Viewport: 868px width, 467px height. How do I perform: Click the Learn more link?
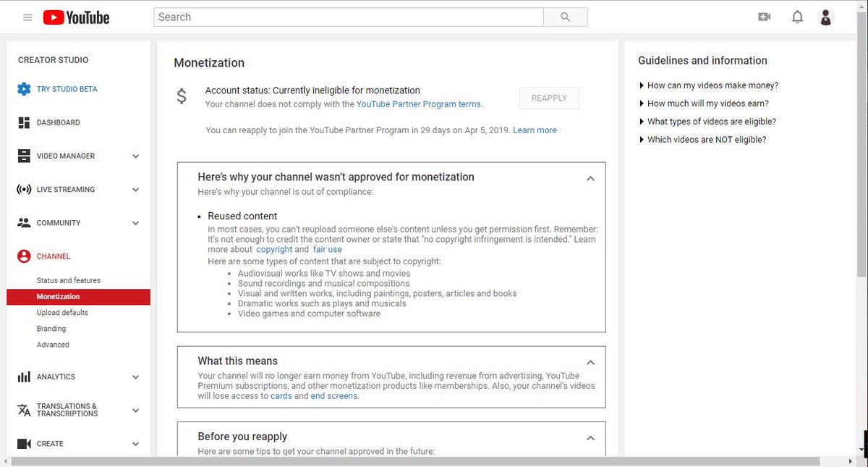[x=535, y=130]
